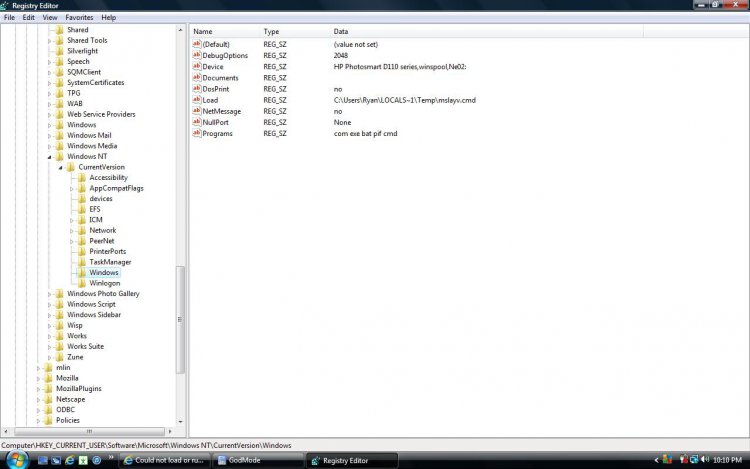The height and width of the screenshot is (469, 750).
Task: Select the SystemCertificates key
Action: (96, 82)
